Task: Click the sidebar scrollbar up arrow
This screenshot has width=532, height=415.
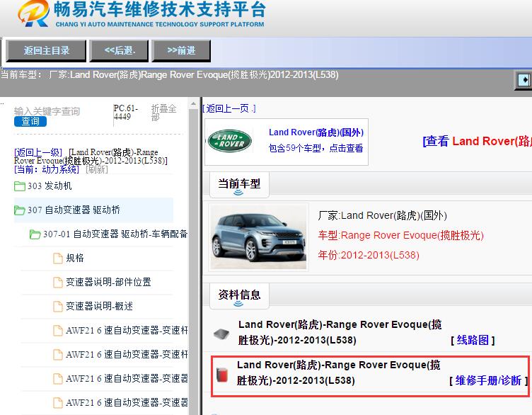Action: (x=193, y=104)
